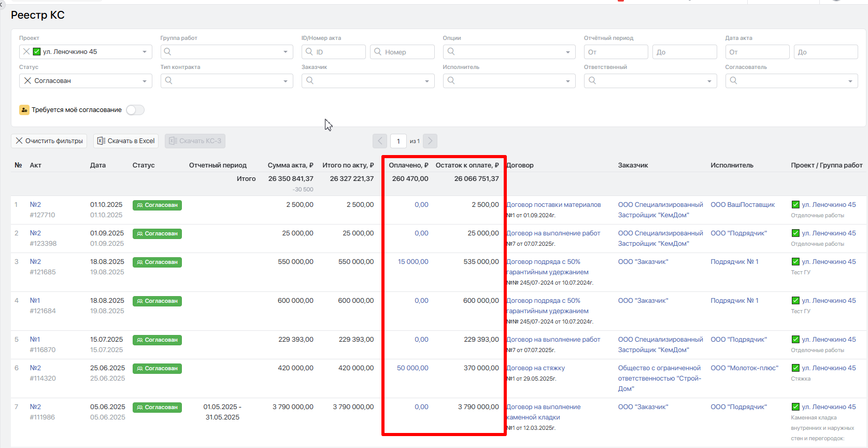Expand the Тип контракта dropdown
Screen dimensions: 868x448
[x=285, y=81]
